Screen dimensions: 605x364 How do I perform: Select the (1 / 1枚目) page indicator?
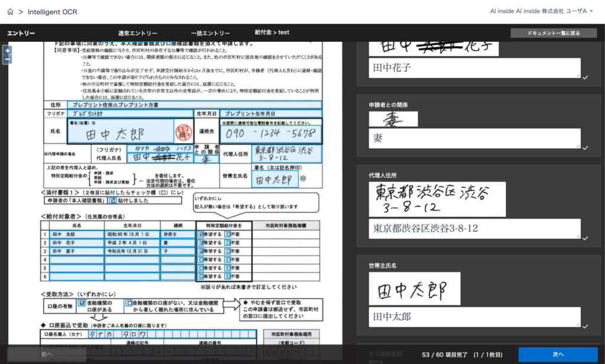(x=487, y=355)
